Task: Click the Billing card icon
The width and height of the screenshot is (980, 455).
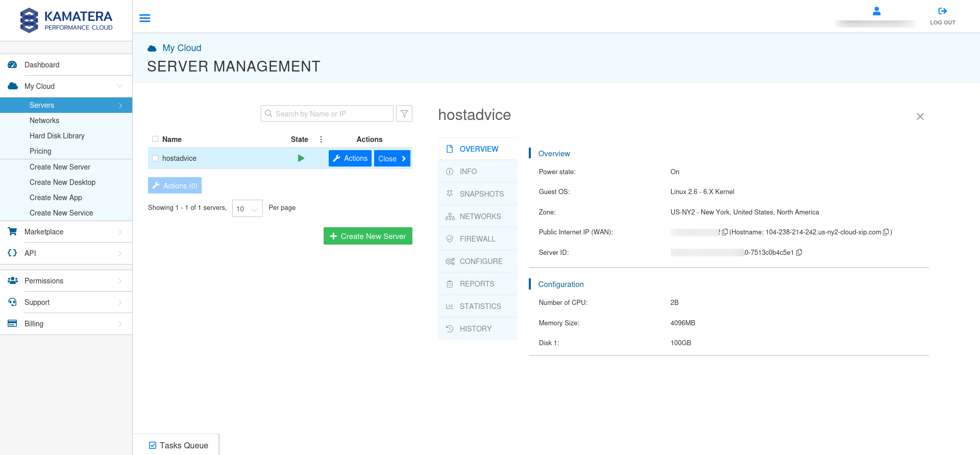Action: coord(13,323)
